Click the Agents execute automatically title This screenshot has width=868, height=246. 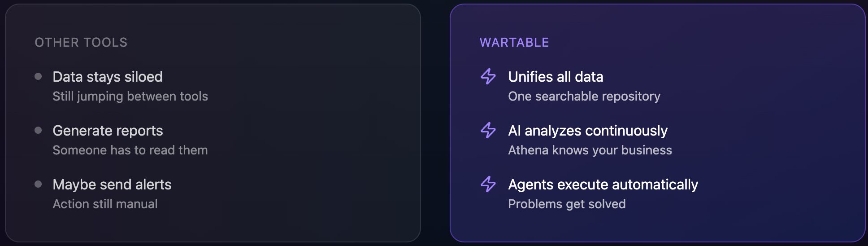pyautogui.click(x=603, y=184)
